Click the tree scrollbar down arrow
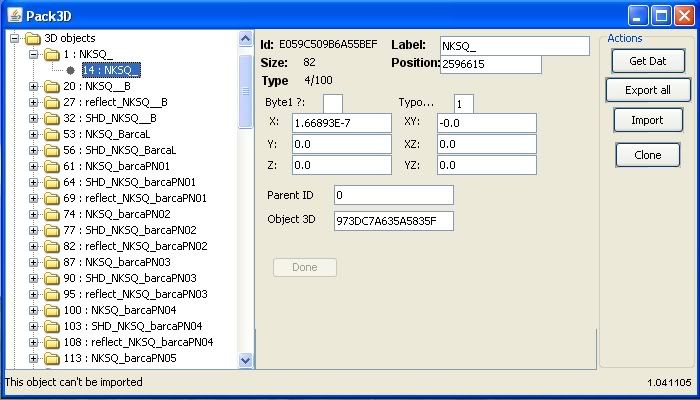 (x=246, y=360)
